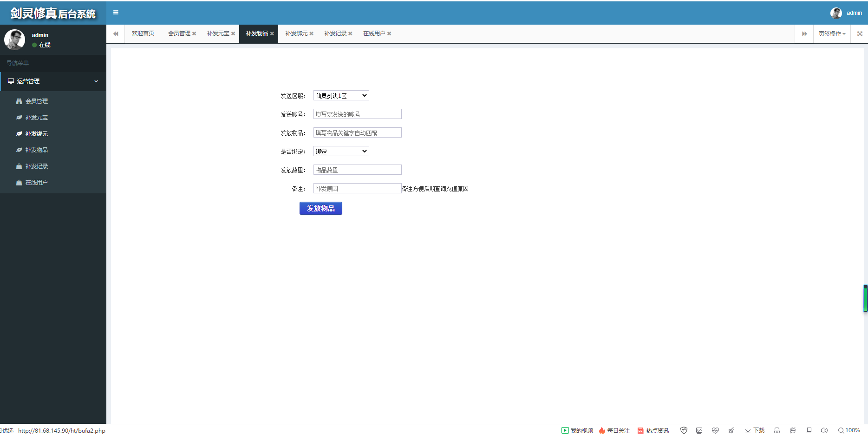868x435 pixels.
Task: Switch to the 欢迎首页 tab
Action: [x=143, y=33]
